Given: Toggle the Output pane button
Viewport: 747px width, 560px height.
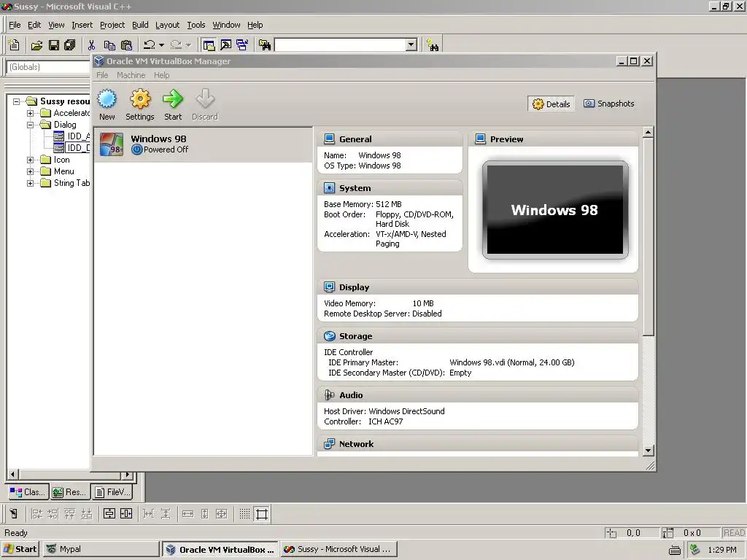Looking at the screenshot, I should tap(225, 45).
